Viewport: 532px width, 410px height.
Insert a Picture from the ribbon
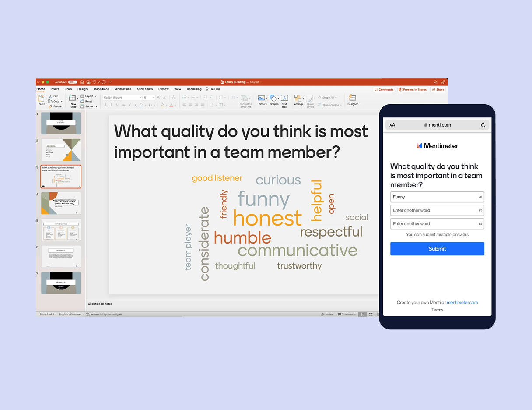tap(262, 99)
